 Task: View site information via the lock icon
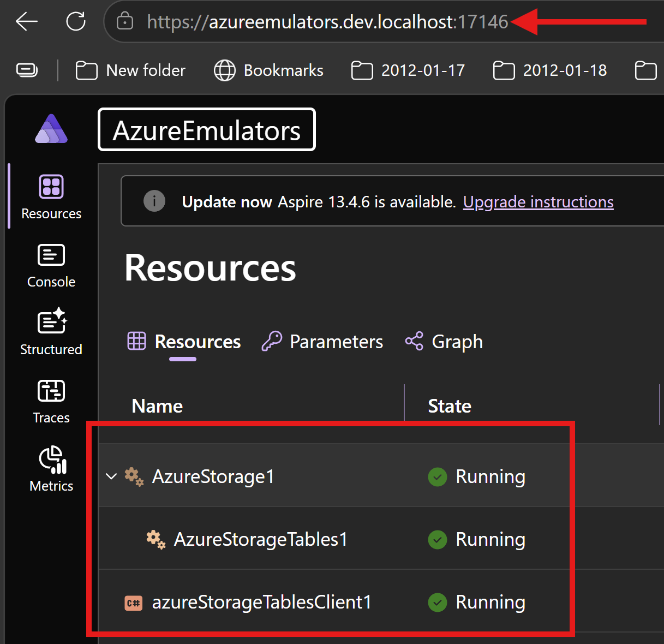click(125, 22)
